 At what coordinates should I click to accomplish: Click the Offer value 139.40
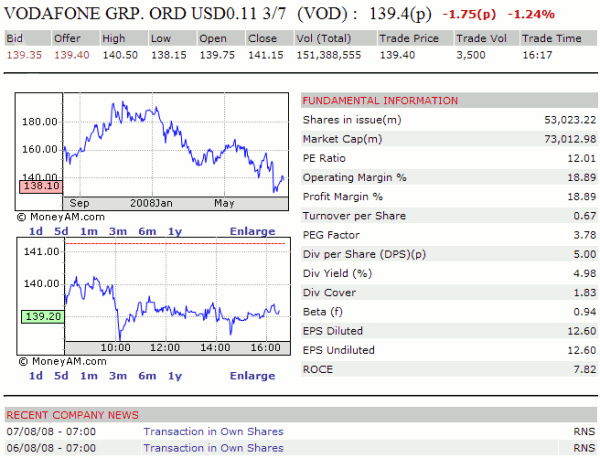click(x=72, y=55)
